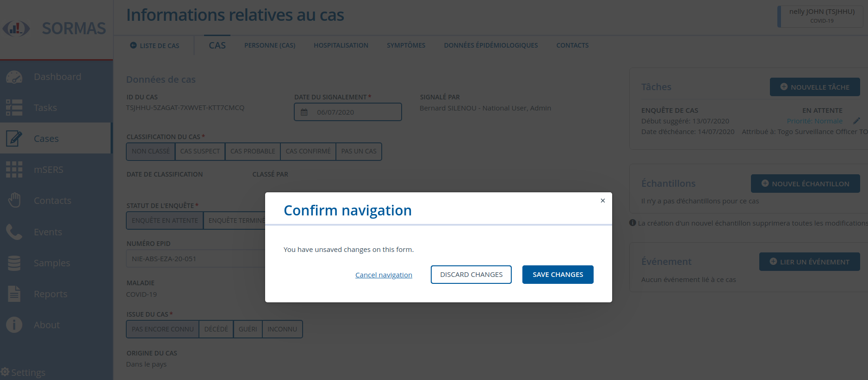
Task: Click Nouvel échantillon button
Action: click(x=805, y=184)
